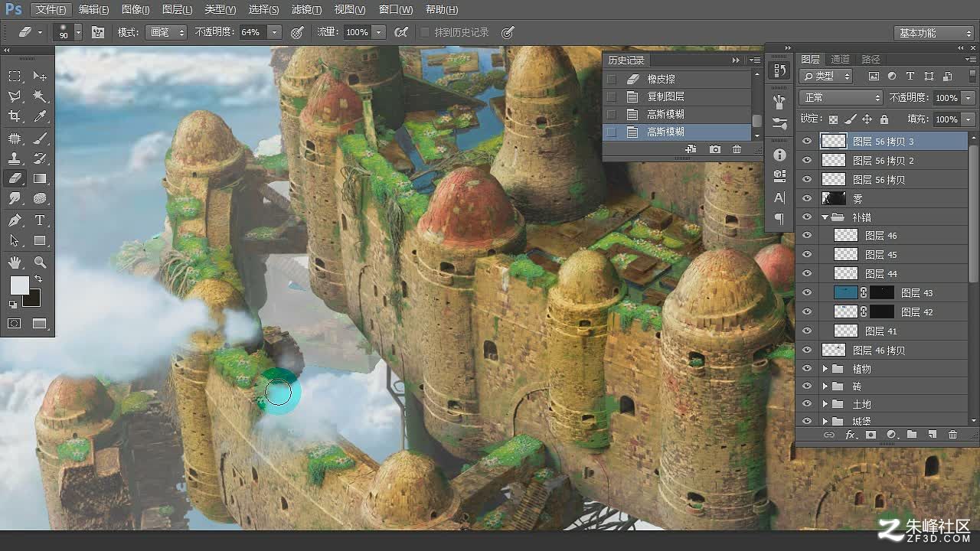Select the Gradient tool
This screenshot has width=980, height=551.
(x=40, y=179)
